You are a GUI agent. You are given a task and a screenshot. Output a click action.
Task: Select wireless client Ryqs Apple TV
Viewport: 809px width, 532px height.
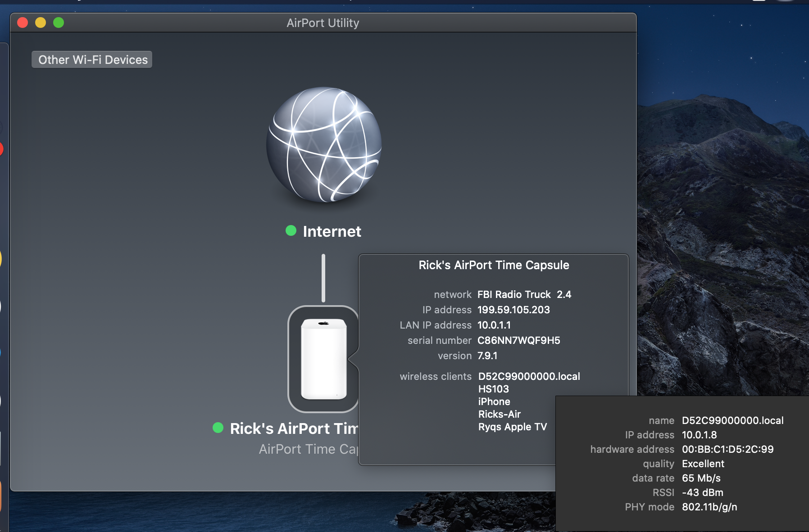(x=512, y=427)
